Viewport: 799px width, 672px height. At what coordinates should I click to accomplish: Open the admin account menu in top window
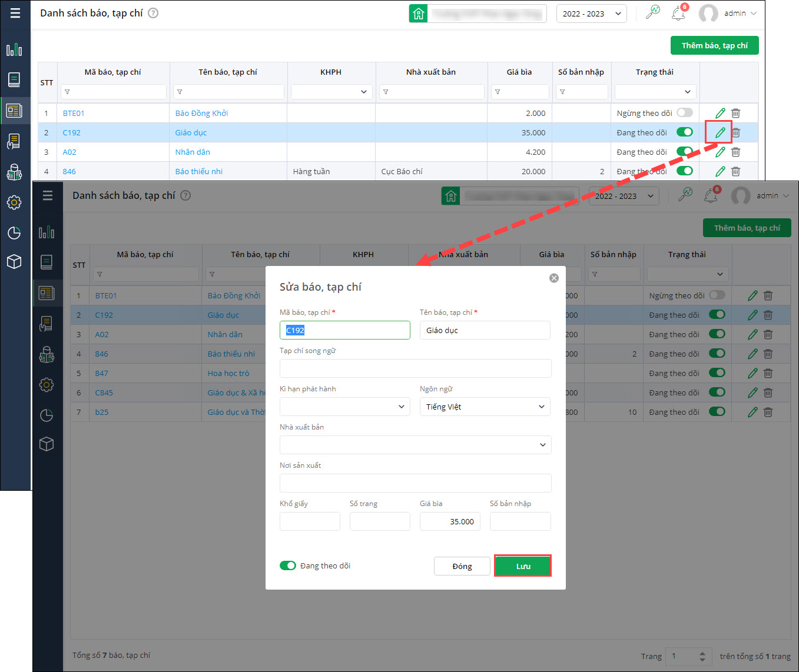click(x=728, y=13)
